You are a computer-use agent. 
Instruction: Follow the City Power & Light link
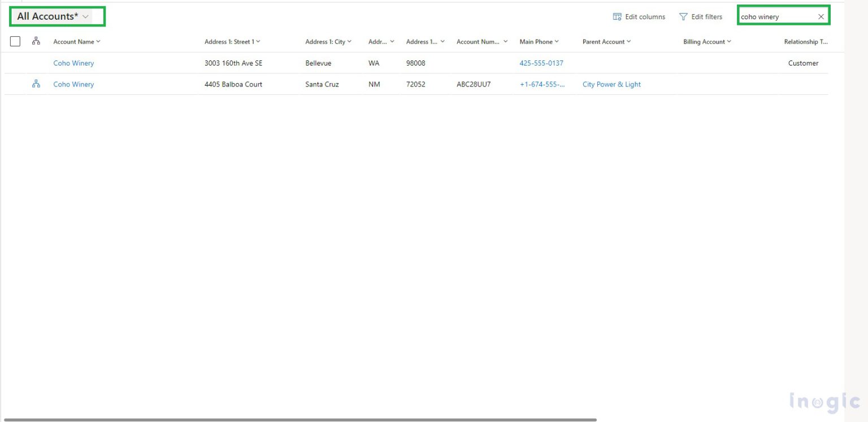[x=611, y=84]
